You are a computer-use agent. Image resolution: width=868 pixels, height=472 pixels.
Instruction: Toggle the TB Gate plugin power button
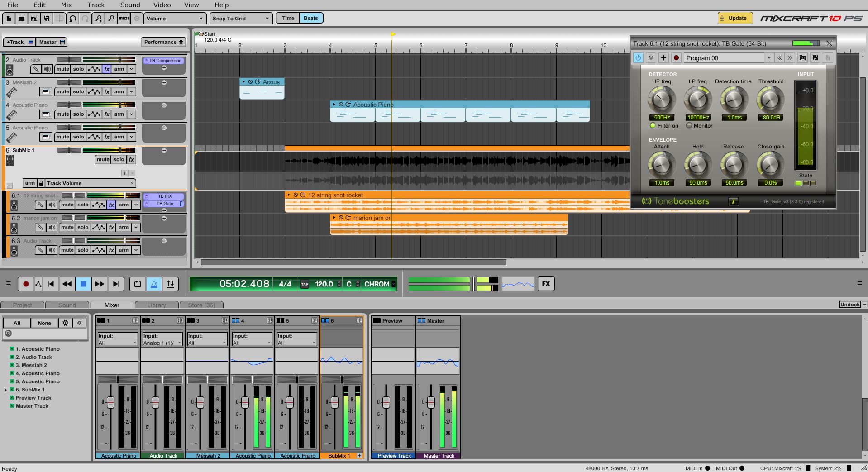(x=638, y=58)
